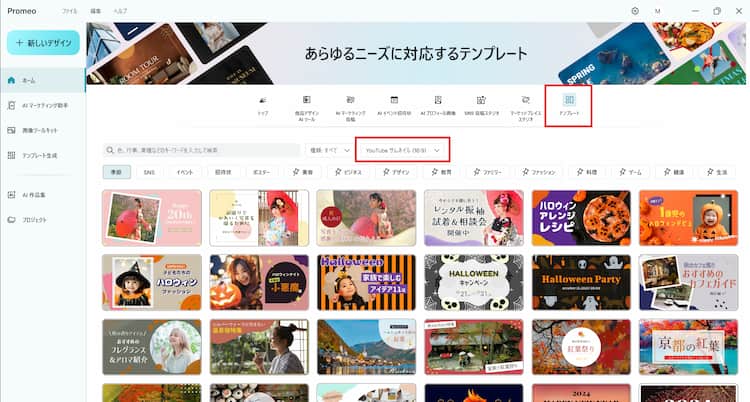750x402 pixels.
Task: Open the 紅葉祭り circle template
Action: [x=581, y=347]
